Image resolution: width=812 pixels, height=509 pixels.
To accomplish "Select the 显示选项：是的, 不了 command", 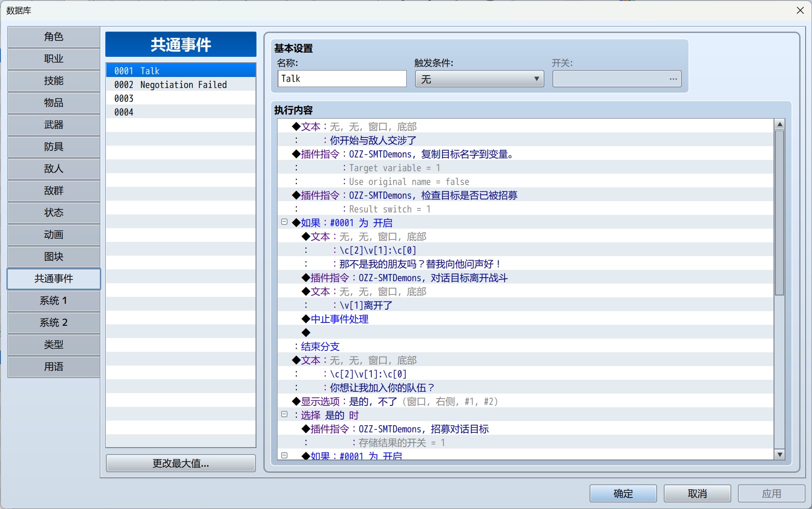I will (x=525, y=401).
